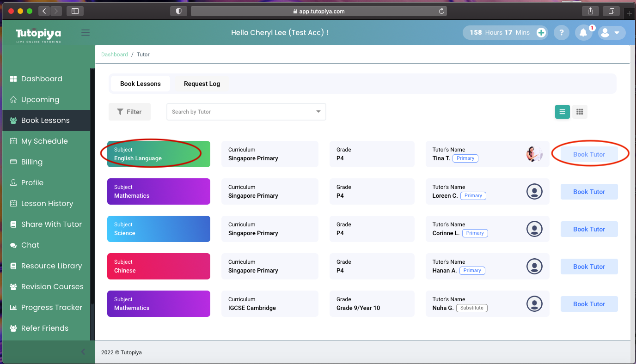Open the Search by Tutor dropdown

pos(246,112)
